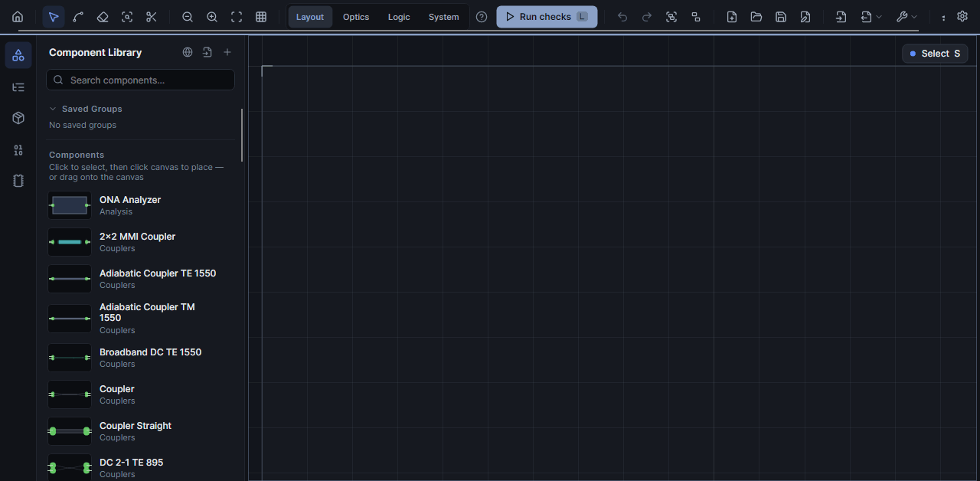980x481 pixels.
Task: Click the import icon in the top toolbar
Action: [841, 17]
